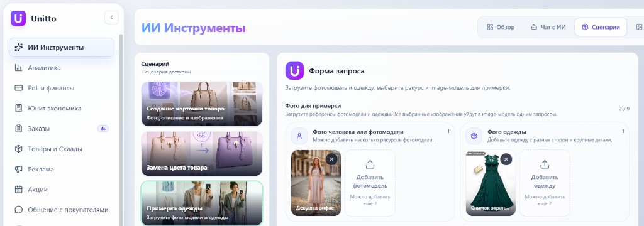644x226 pixels.
Task: Click the Фото человека или фотомодели heading
Action: click(358, 132)
